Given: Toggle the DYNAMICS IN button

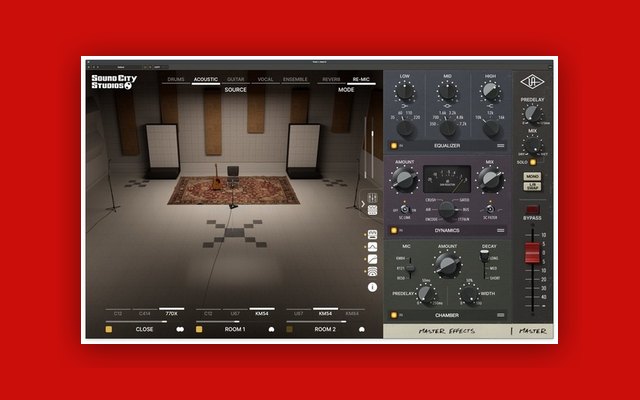Looking at the screenshot, I should click(394, 231).
